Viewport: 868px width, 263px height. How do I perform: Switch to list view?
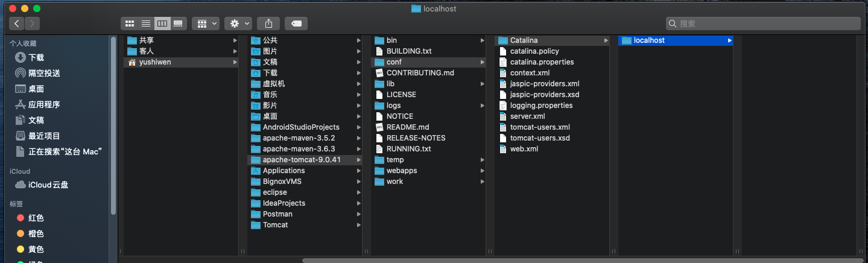pos(145,24)
